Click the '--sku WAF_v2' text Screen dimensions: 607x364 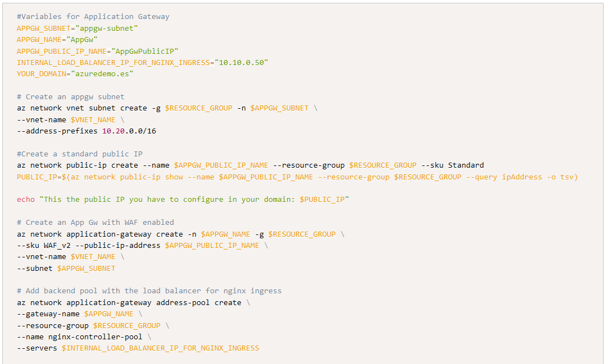(x=44, y=245)
